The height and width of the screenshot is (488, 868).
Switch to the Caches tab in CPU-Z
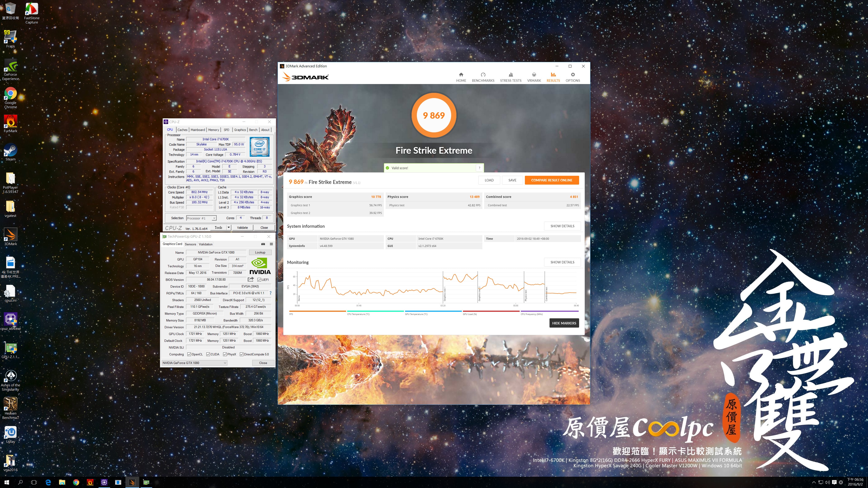click(x=182, y=130)
